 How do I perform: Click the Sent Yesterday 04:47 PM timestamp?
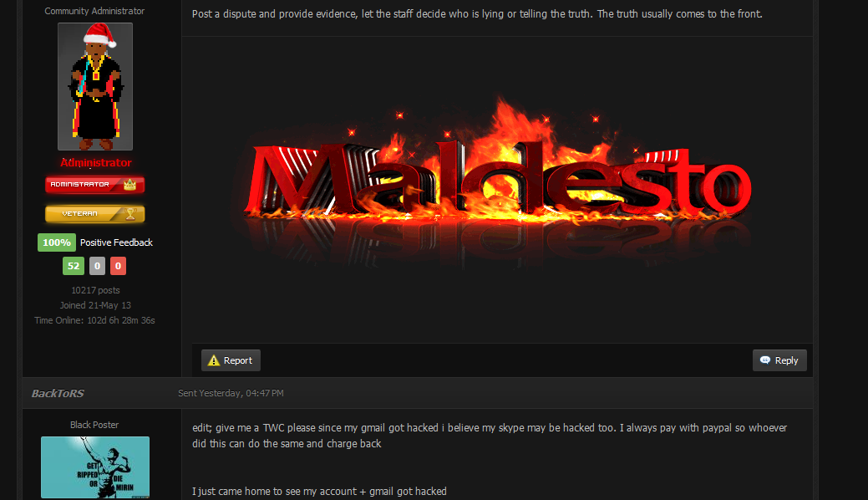[x=231, y=393]
